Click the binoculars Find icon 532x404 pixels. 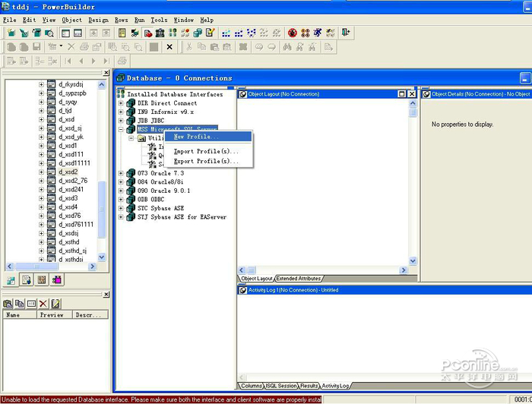pos(287,47)
